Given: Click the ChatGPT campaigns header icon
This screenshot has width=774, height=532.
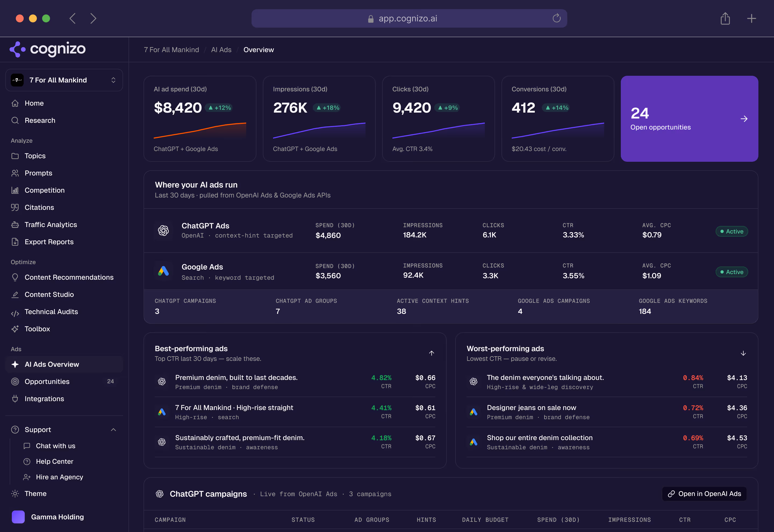Looking at the screenshot, I should [160, 494].
